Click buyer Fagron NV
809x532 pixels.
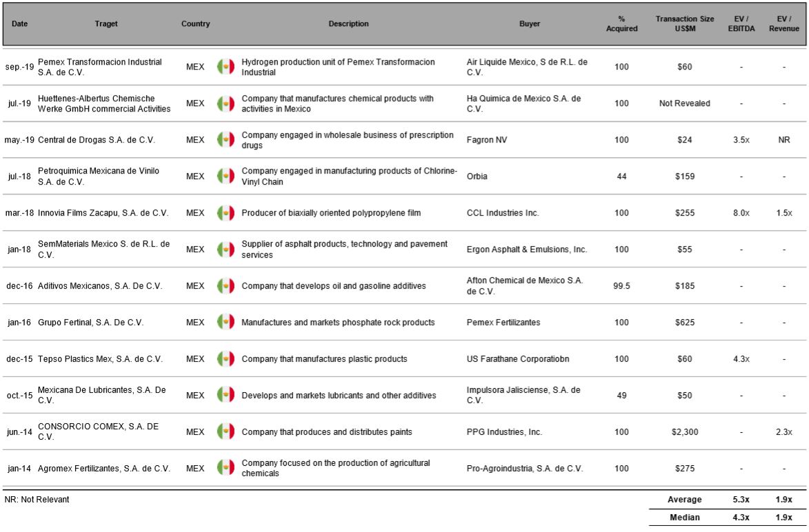coord(487,140)
